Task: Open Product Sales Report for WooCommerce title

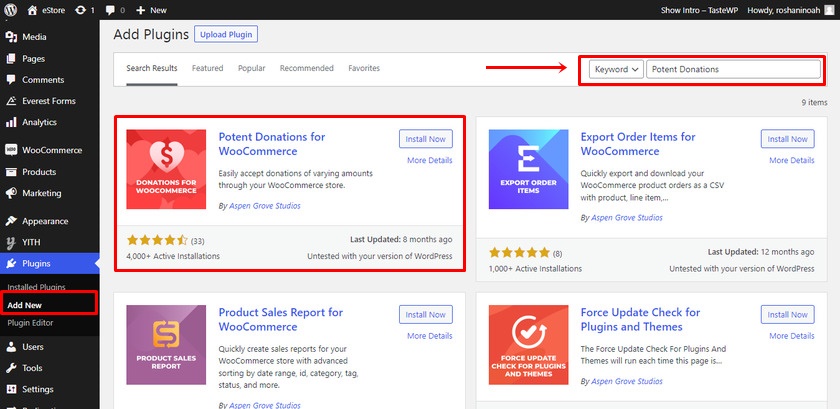Action: coord(281,319)
